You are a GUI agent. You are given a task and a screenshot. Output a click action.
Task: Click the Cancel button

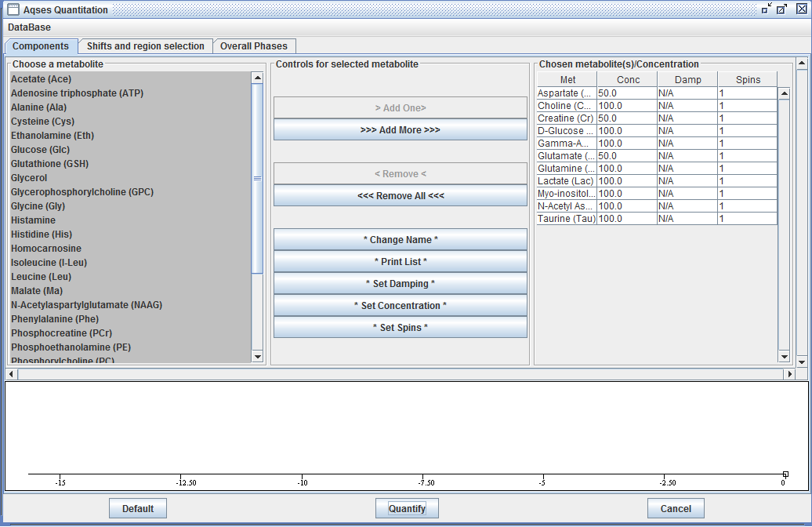coord(676,508)
